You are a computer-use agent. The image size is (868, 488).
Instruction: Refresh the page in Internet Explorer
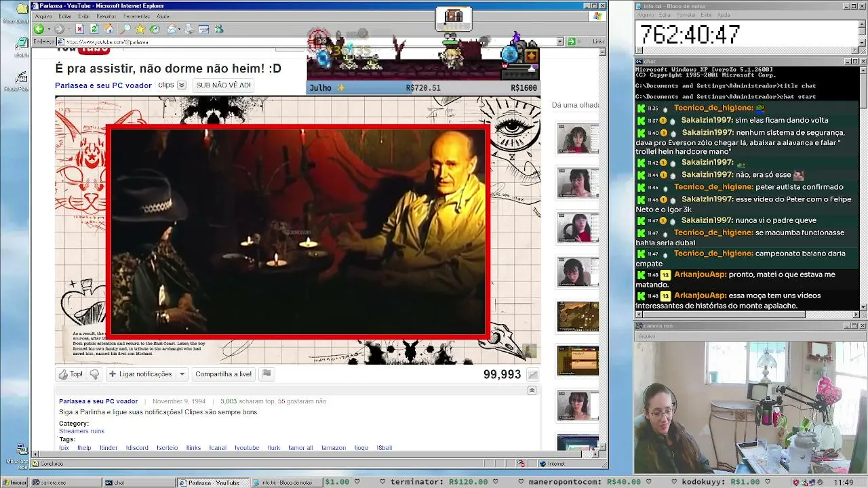click(x=94, y=29)
